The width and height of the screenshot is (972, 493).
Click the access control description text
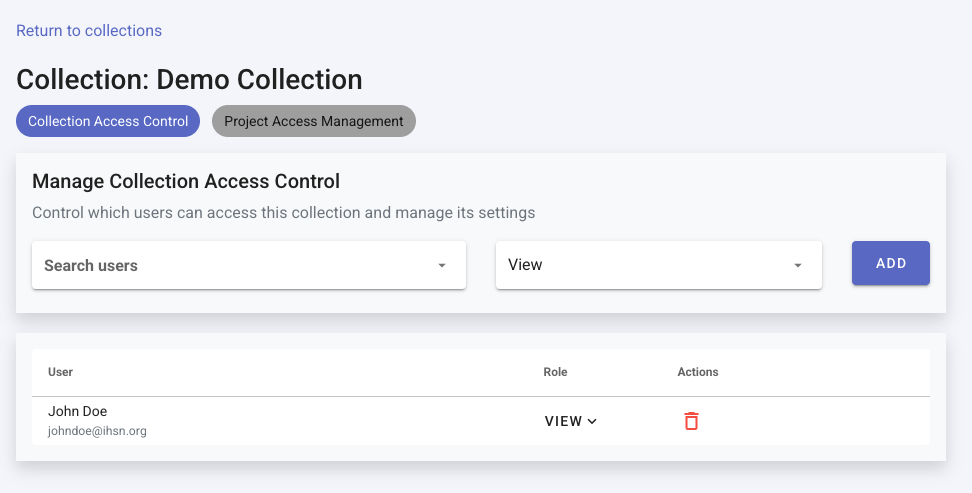[x=283, y=213]
